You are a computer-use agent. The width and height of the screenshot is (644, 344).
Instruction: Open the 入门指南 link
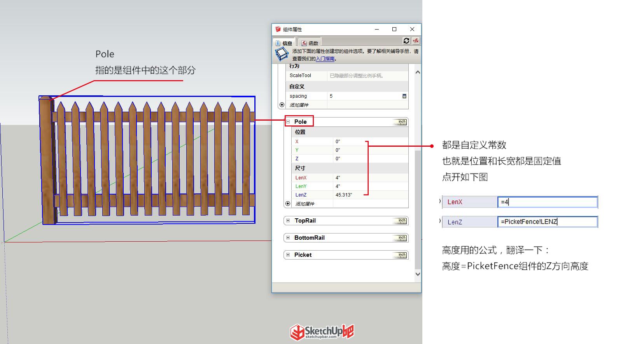[x=325, y=59]
